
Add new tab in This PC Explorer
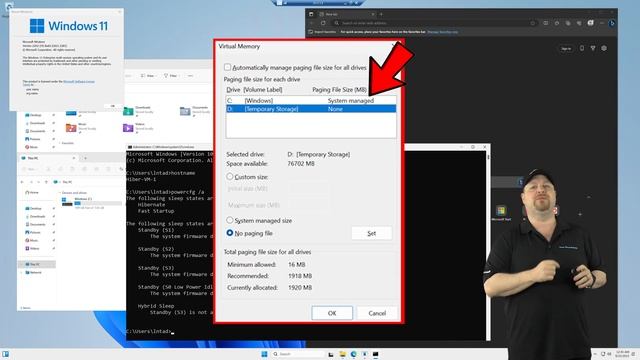85,158
